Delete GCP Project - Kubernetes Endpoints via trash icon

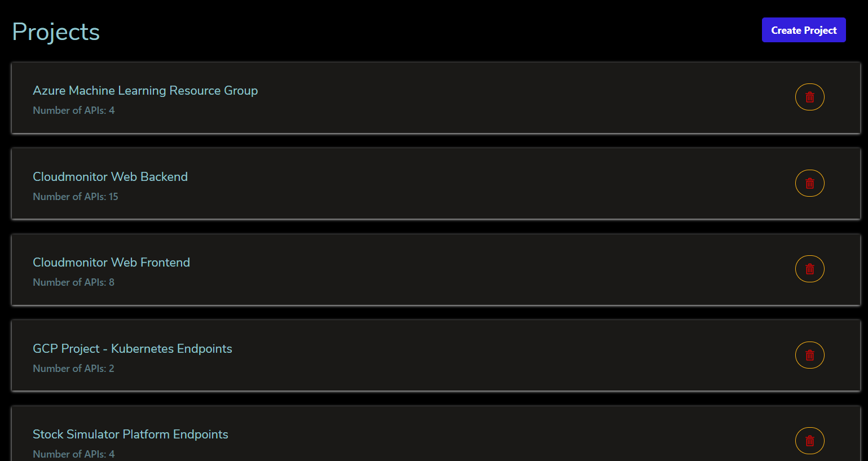click(810, 355)
